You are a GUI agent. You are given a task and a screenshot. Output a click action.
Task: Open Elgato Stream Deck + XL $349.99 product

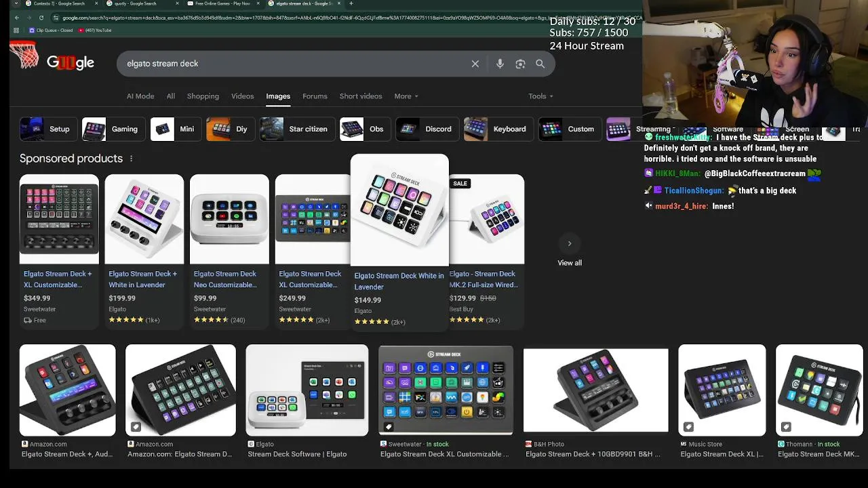[x=59, y=251]
